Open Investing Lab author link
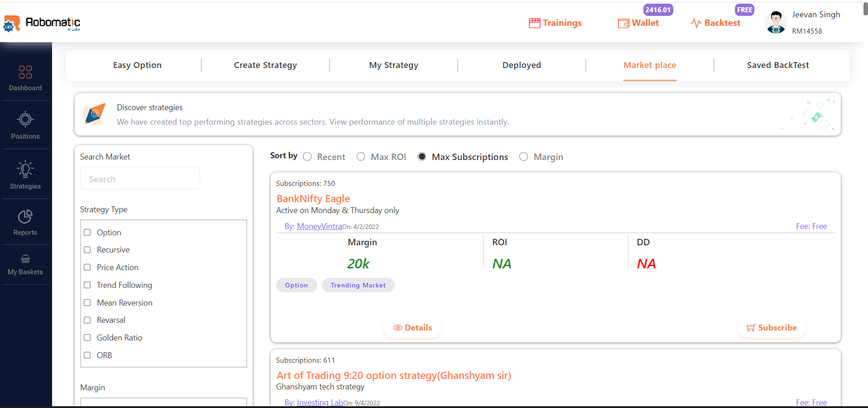The image size is (868, 408). coord(320,403)
